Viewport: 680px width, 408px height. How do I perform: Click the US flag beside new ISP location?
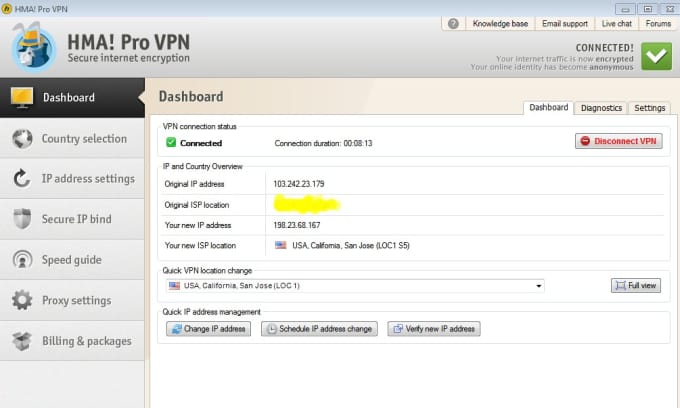tap(281, 245)
